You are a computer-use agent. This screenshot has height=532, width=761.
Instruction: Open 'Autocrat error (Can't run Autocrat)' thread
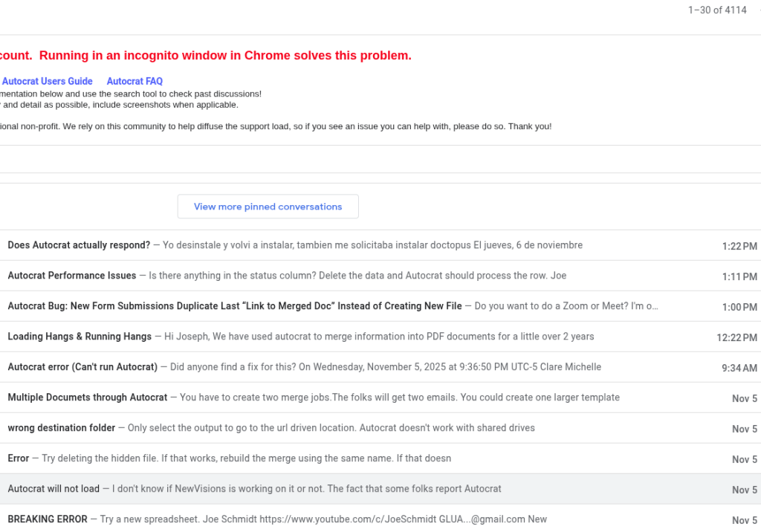(82, 367)
